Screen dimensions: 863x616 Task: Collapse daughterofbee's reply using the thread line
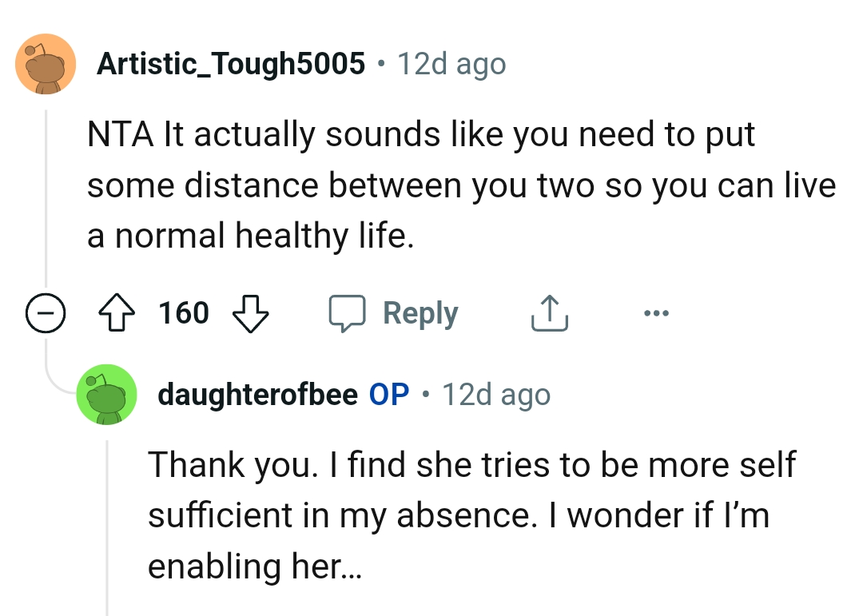(106, 519)
